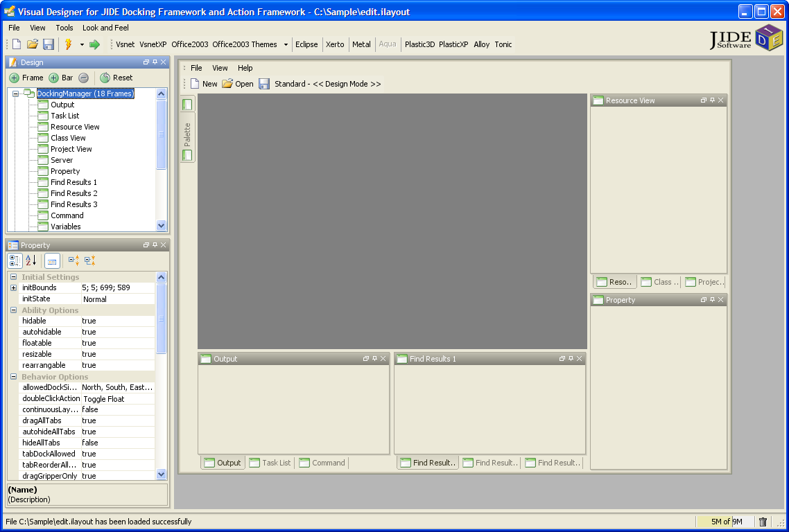Select the Output frame in the tree
Viewport: 789px width, 532px height.
[x=56, y=105]
